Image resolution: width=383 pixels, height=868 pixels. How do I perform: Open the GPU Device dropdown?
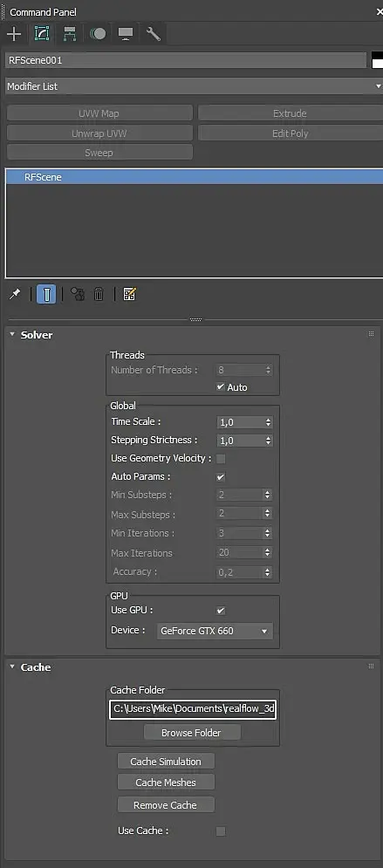point(215,631)
